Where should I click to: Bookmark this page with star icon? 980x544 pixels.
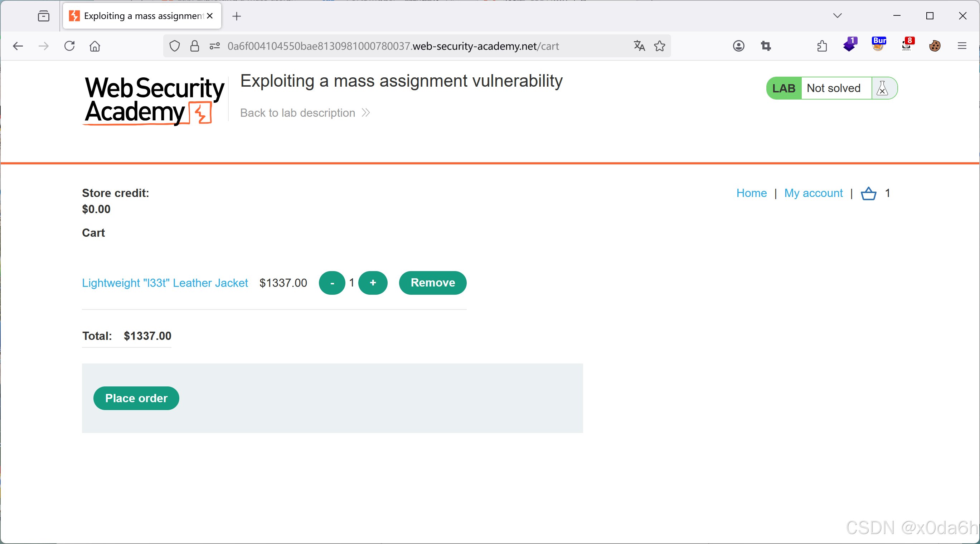[x=659, y=46]
